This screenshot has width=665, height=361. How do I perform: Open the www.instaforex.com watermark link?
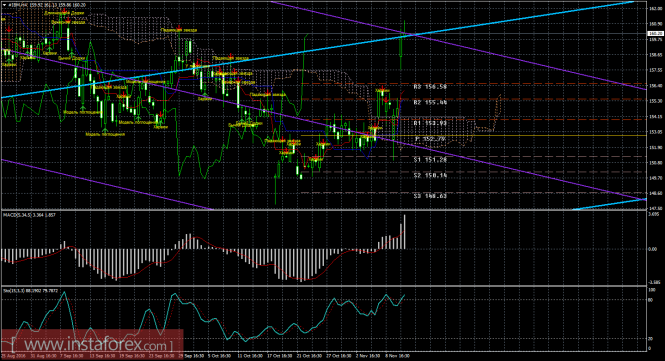point(92,344)
